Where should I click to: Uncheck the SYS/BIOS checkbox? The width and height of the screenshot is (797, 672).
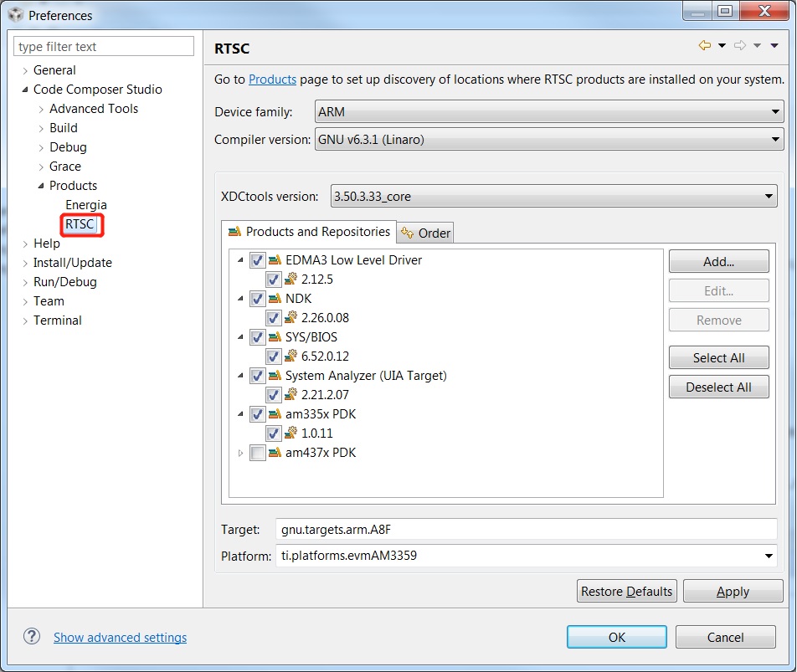[x=258, y=337]
